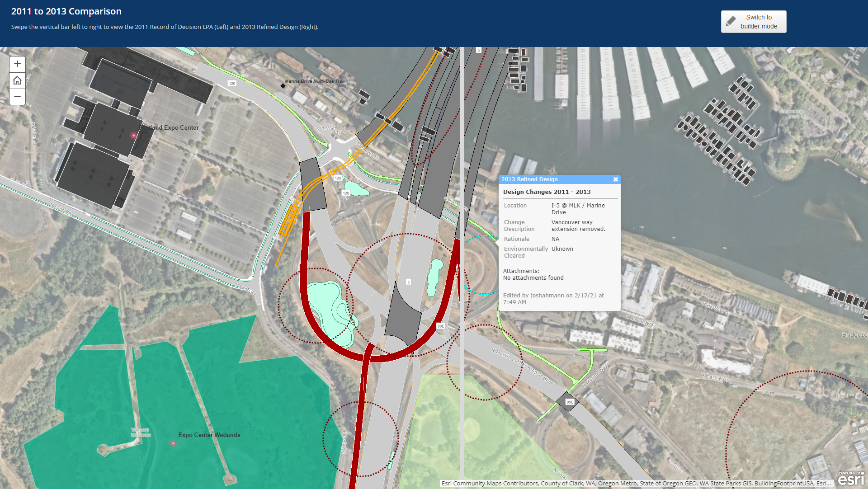Click the 2013 Refined Design popup title
Image resolution: width=868 pixels, height=489 pixels.
[529, 179]
